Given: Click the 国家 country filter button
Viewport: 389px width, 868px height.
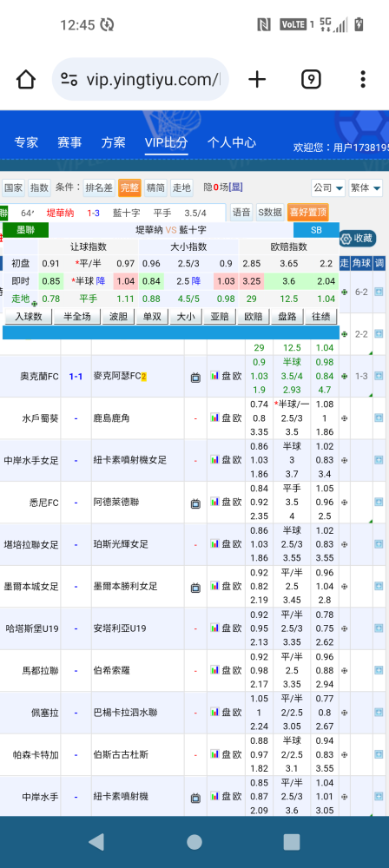Looking at the screenshot, I should point(13,187).
